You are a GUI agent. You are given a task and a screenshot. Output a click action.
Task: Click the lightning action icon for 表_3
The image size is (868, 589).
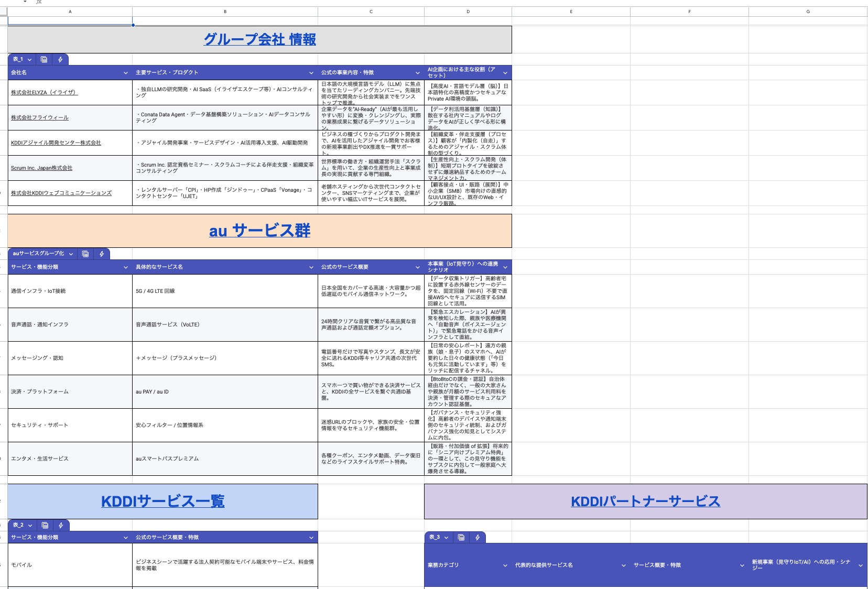pos(478,537)
